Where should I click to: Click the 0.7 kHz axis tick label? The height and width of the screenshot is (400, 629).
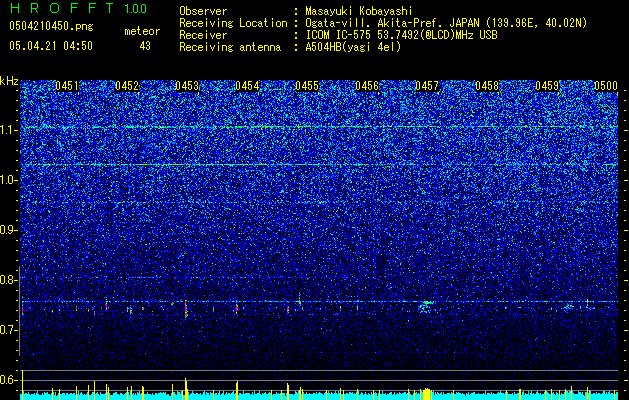9,330
